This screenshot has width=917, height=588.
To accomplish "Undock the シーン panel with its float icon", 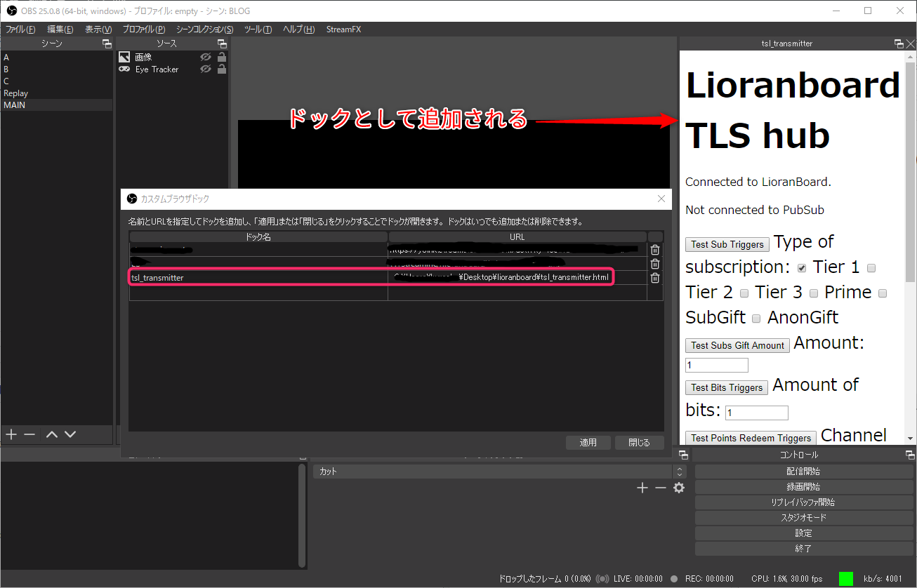I will coord(107,44).
